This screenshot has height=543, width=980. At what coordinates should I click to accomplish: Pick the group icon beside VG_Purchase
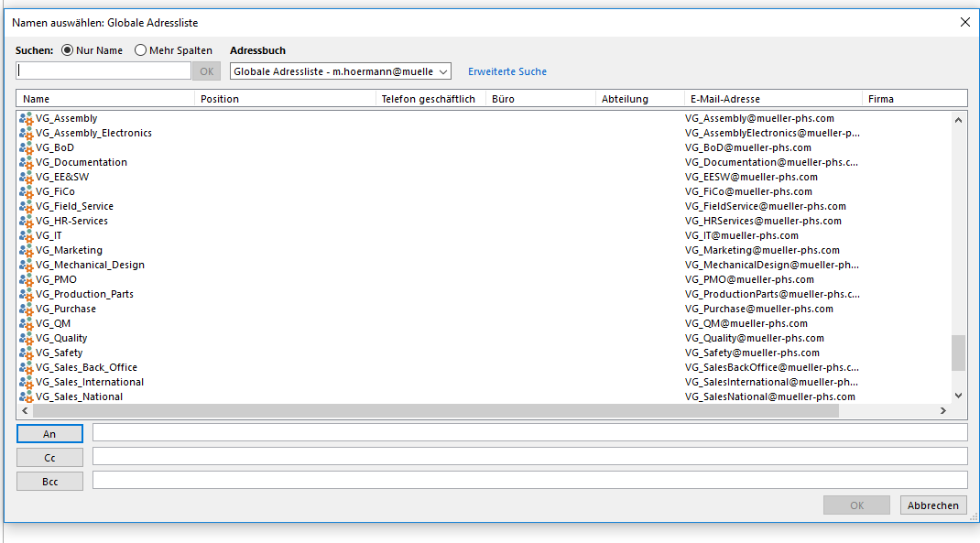(x=26, y=309)
